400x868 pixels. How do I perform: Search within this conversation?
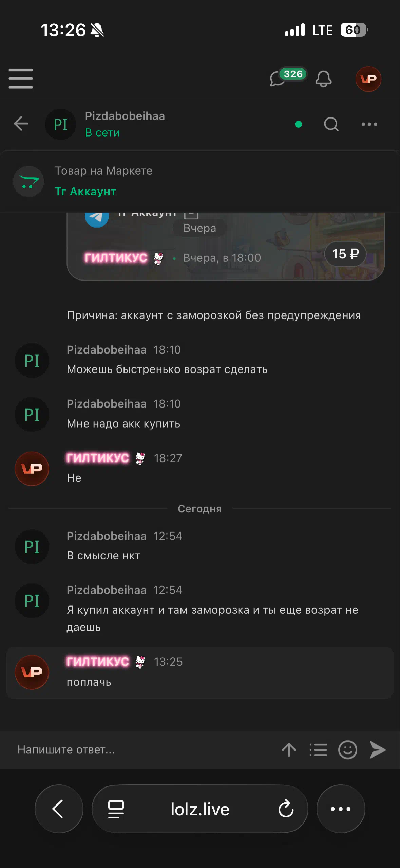331,124
